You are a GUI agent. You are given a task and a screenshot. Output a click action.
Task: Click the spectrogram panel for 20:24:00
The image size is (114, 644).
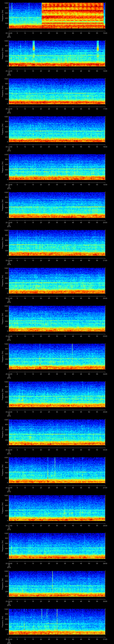[57, 394]
